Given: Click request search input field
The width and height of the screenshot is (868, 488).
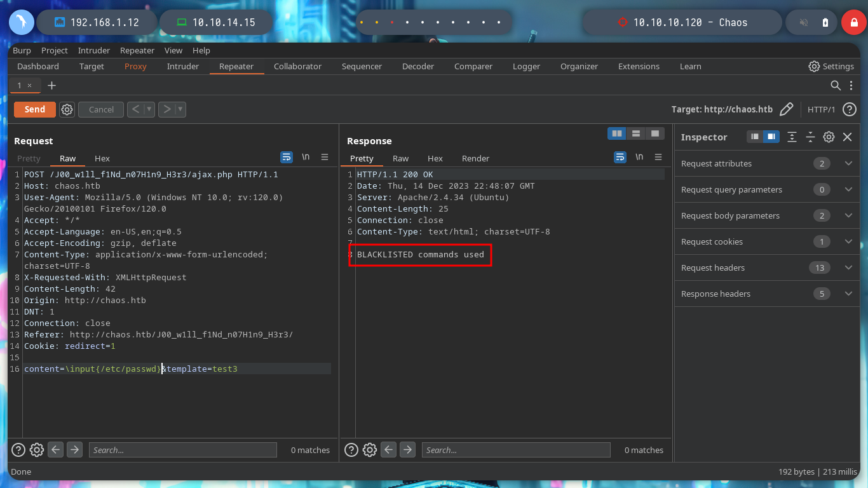Looking at the screenshot, I should click(x=183, y=450).
